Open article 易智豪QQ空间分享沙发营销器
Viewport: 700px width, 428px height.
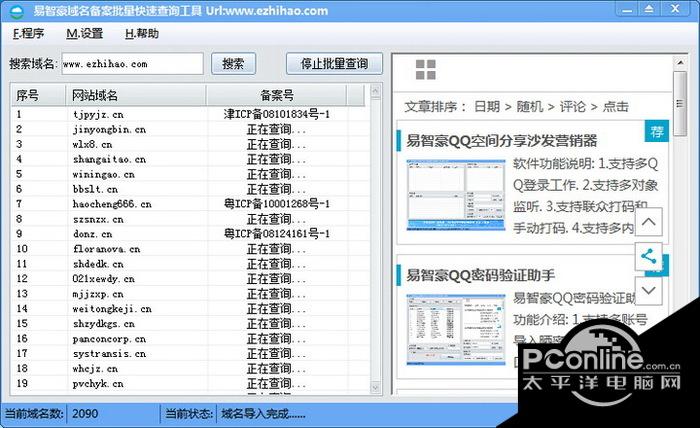pos(501,141)
